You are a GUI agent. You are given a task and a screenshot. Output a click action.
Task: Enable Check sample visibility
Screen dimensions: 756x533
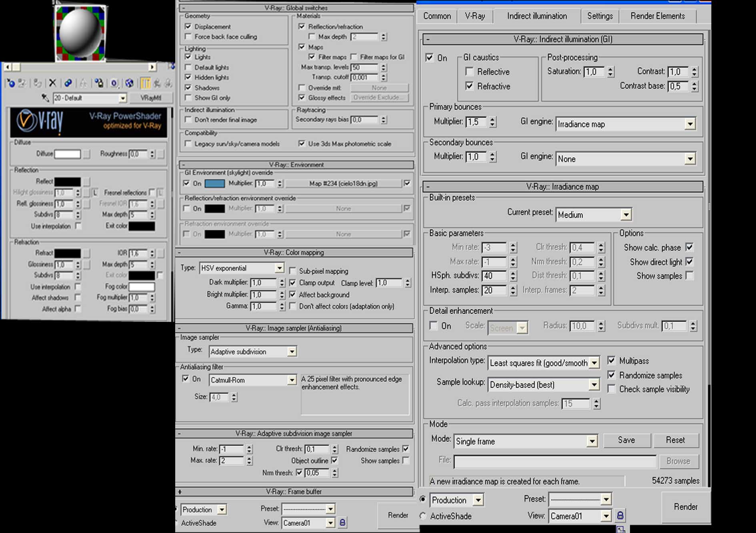[611, 389]
